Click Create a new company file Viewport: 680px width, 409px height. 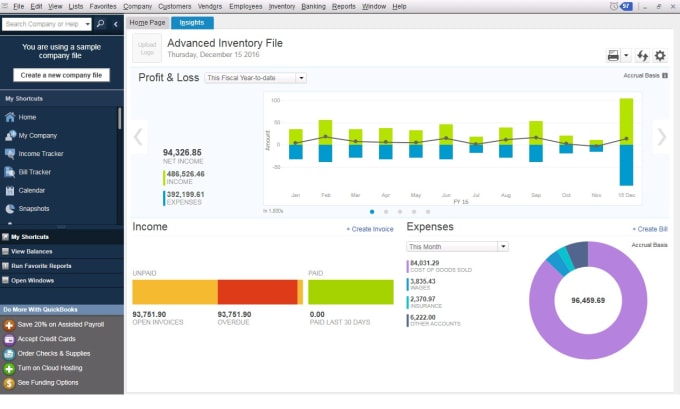tap(61, 75)
